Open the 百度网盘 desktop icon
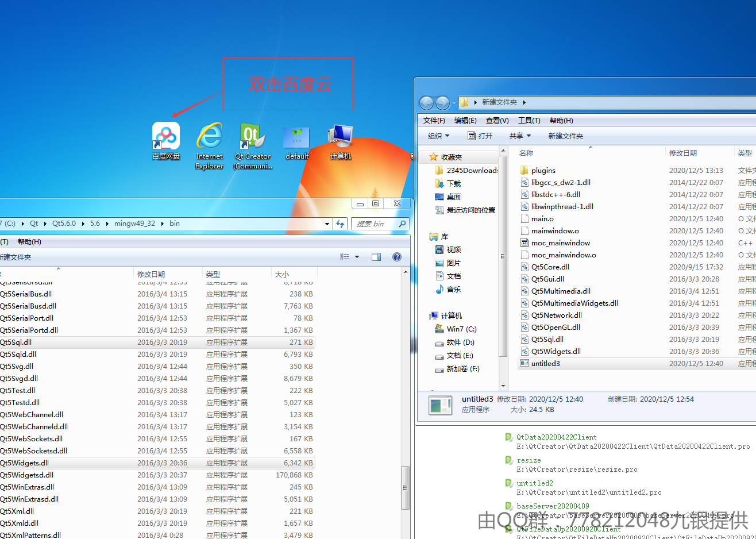The width and height of the screenshot is (756, 539). coord(166,141)
